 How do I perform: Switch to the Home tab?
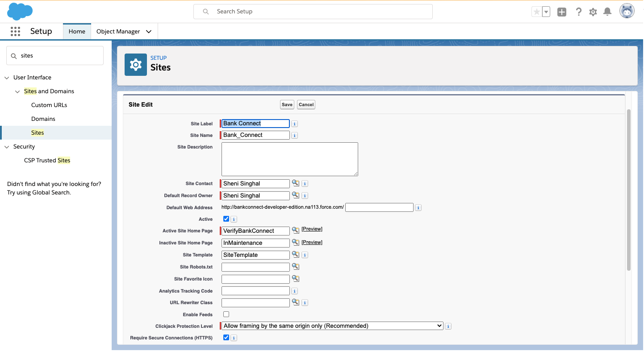tap(77, 31)
